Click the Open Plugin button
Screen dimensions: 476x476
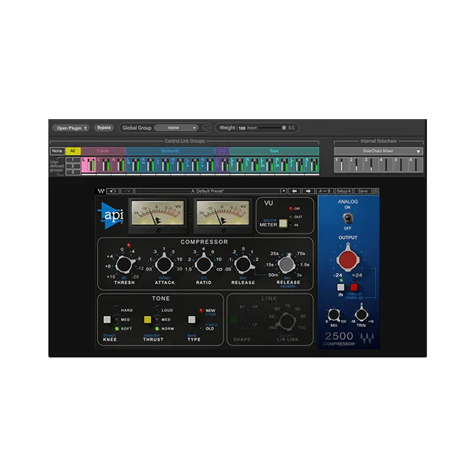coord(72,128)
